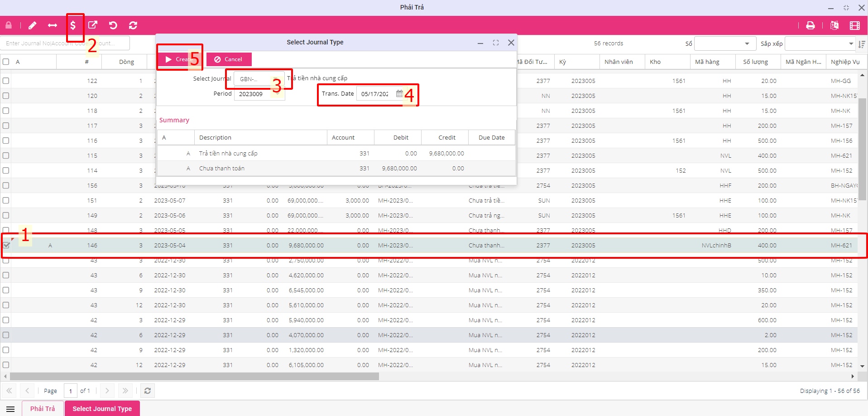
Task: Open the Select Journal GBN dropdown
Action: point(275,79)
